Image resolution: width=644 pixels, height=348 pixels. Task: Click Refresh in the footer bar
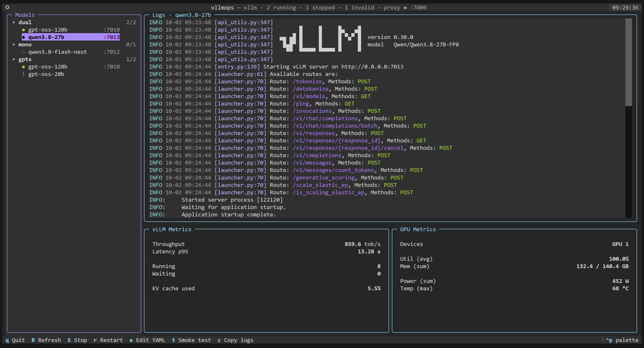tap(46, 340)
